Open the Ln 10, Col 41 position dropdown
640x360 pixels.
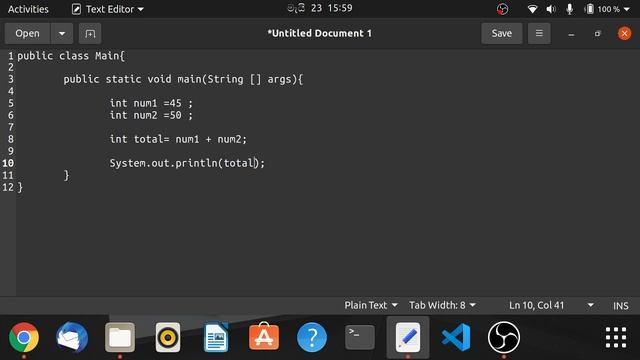pyautogui.click(x=551, y=305)
